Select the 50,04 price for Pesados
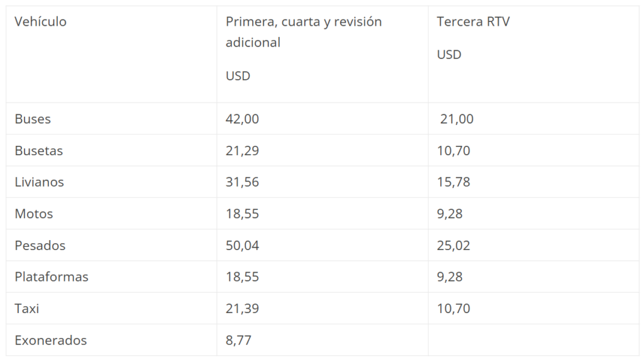644x362 pixels. [242, 245]
